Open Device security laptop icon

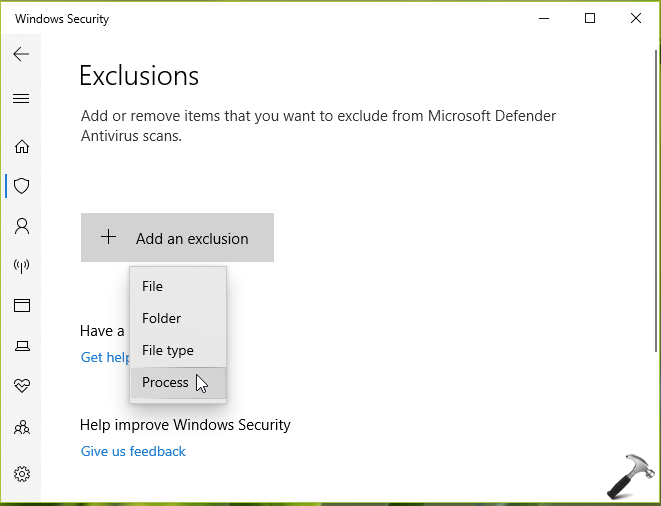[21, 346]
